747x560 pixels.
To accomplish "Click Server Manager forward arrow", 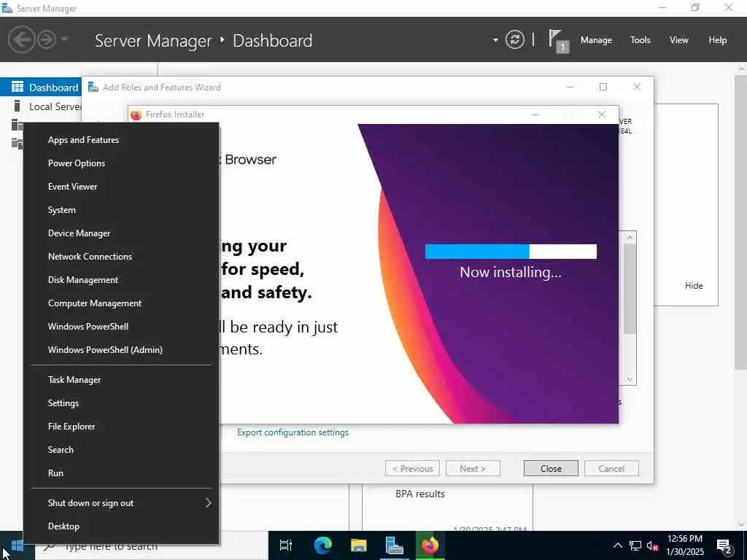I will pyautogui.click(x=47, y=39).
